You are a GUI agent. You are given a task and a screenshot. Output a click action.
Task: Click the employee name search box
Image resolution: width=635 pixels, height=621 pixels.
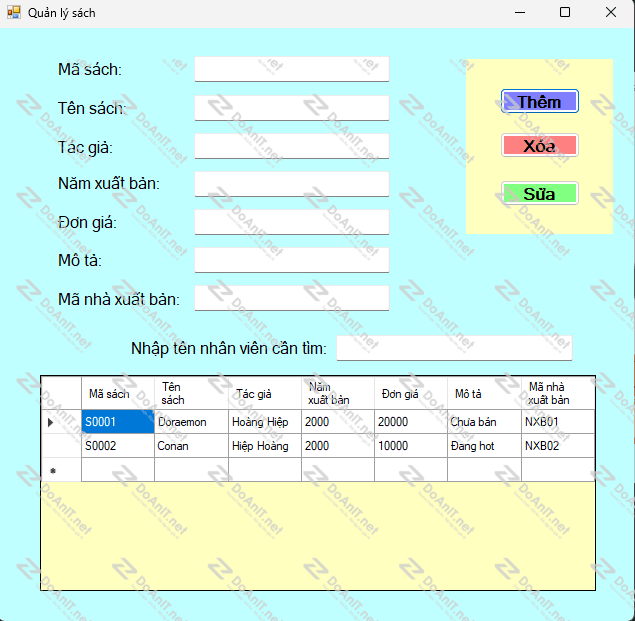coord(454,348)
